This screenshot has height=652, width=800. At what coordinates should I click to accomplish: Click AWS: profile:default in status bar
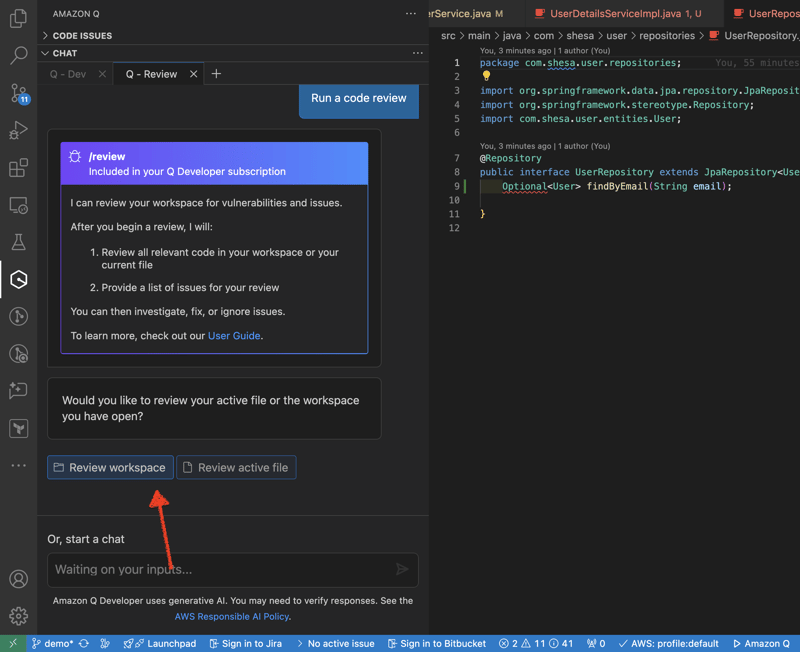[x=669, y=643]
